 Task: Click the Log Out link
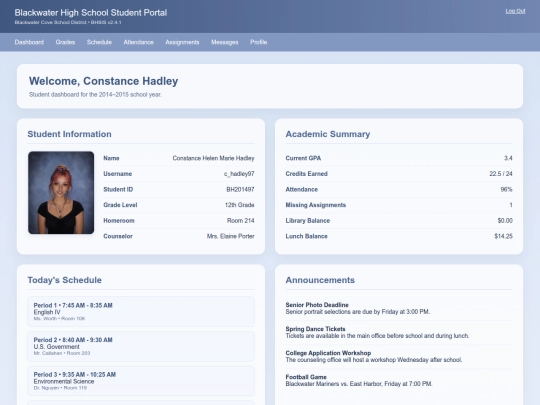pos(515,11)
